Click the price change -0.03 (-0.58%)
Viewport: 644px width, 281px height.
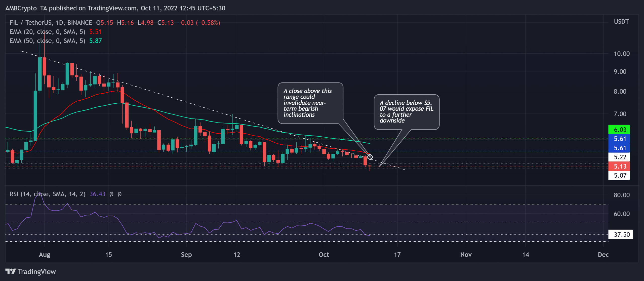click(x=199, y=23)
